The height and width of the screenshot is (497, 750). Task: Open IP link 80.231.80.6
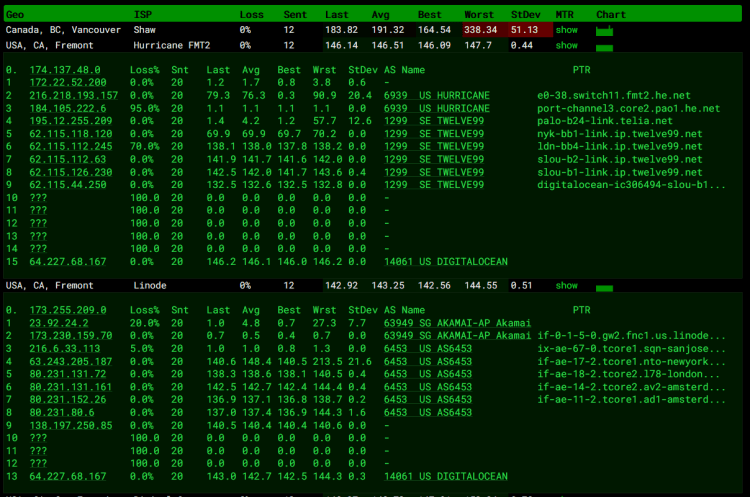click(62, 412)
